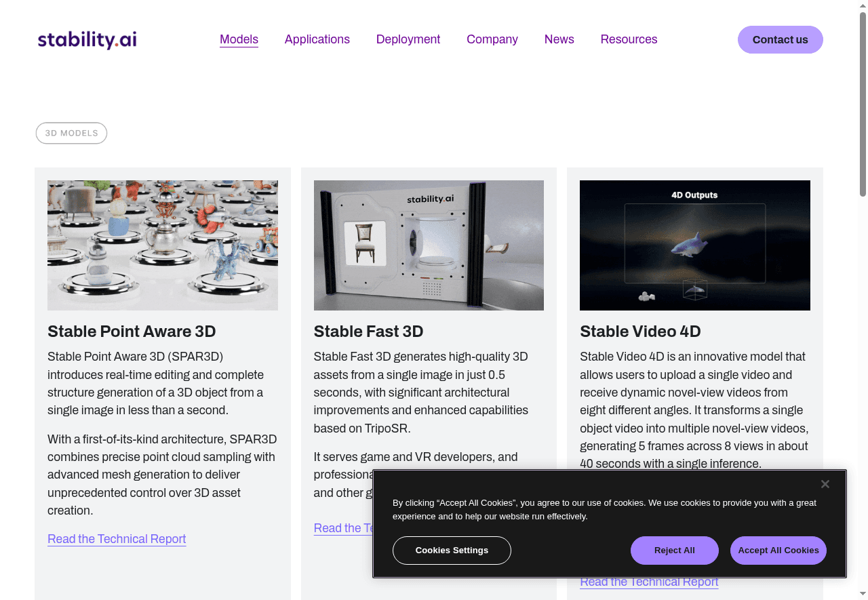The height and width of the screenshot is (600, 868).
Task: Go to the News page
Action: 559,39
